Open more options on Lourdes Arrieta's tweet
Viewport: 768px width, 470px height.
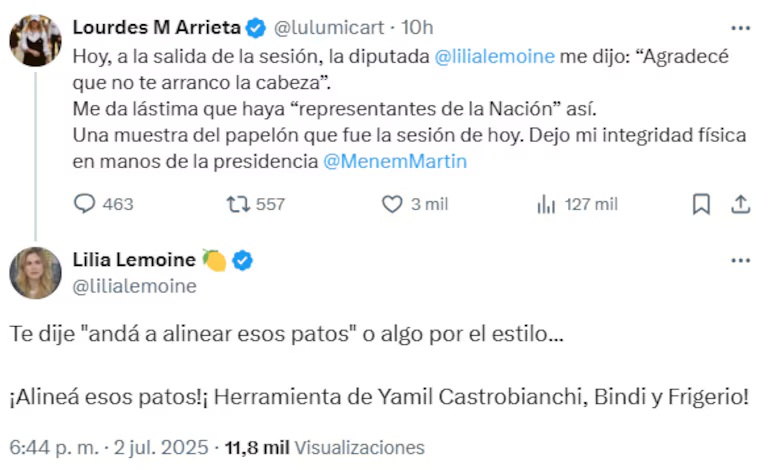coord(740,29)
